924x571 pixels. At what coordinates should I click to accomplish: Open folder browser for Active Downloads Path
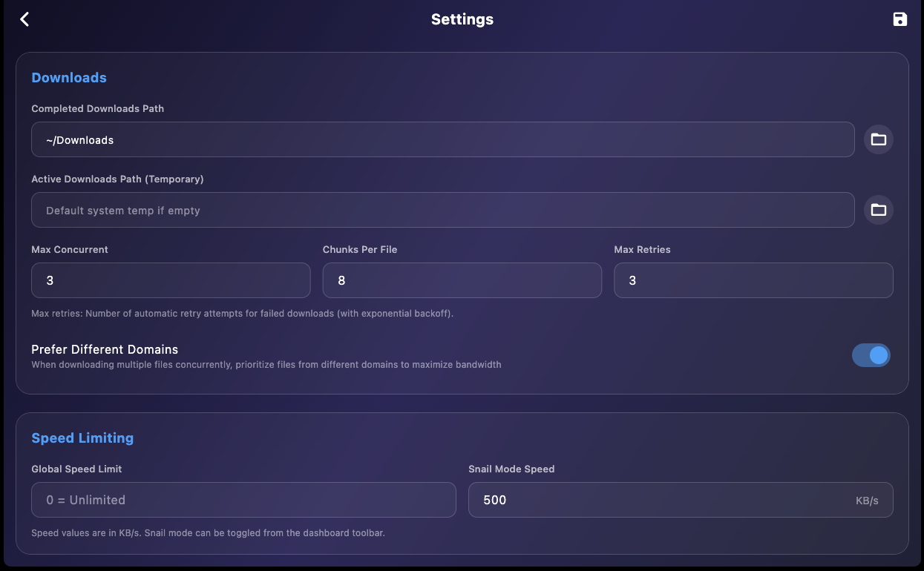[x=878, y=210]
